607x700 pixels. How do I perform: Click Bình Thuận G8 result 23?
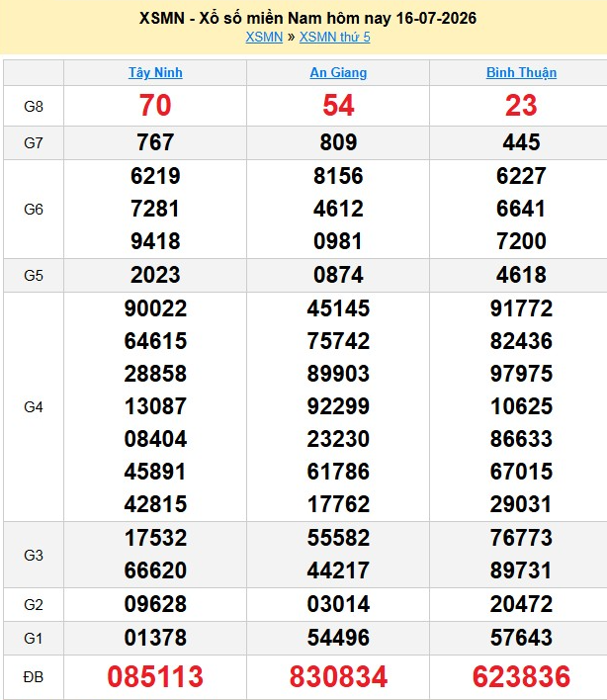[521, 106]
